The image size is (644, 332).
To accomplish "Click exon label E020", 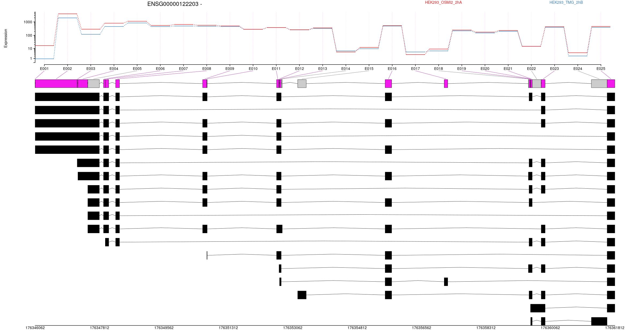I will click(485, 69).
